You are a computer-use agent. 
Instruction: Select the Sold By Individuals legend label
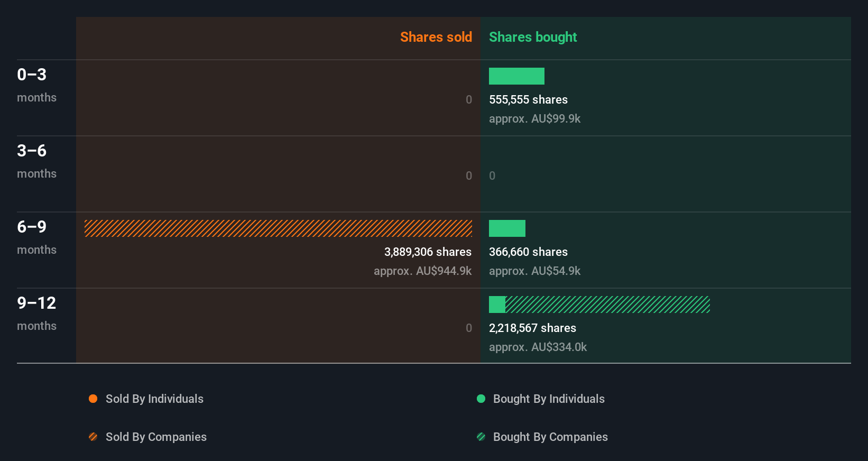coord(154,399)
